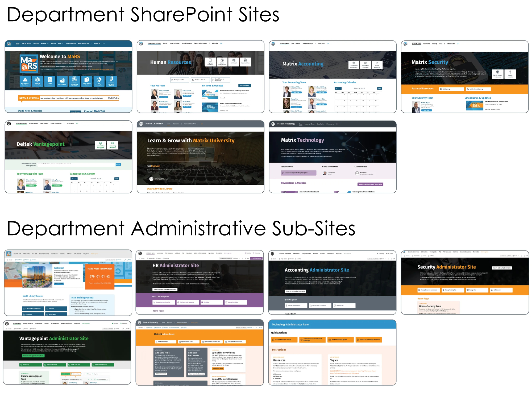Viewport: 532px width, 396px height.
Task: Click the Launch Deltek Vantagepoint globe tile on Deltek Vantagepoint
Action: (x=101, y=145)
